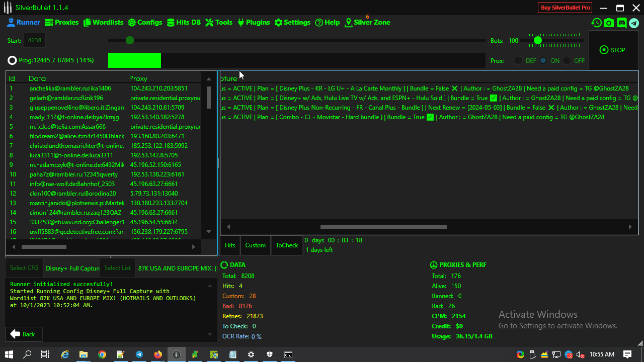Open the Silver Zone menu
The width and height of the screenshot is (644, 362).
tap(367, 23)
